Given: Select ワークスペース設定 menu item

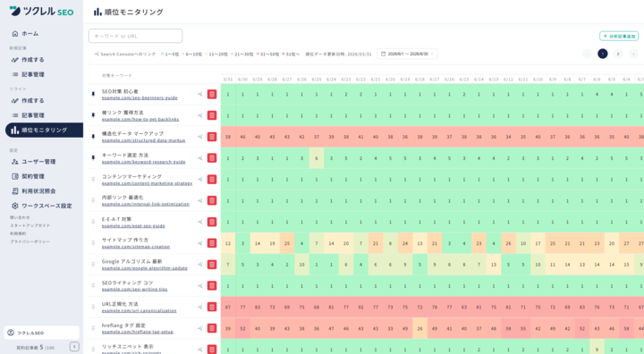Looking at the screenshot, I should coord(41,206).
